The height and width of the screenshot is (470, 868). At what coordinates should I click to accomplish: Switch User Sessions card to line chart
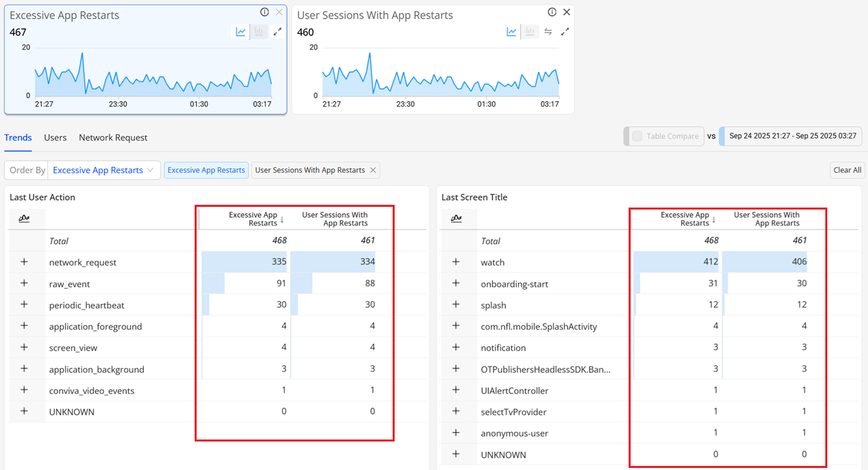tap(512, 32)
